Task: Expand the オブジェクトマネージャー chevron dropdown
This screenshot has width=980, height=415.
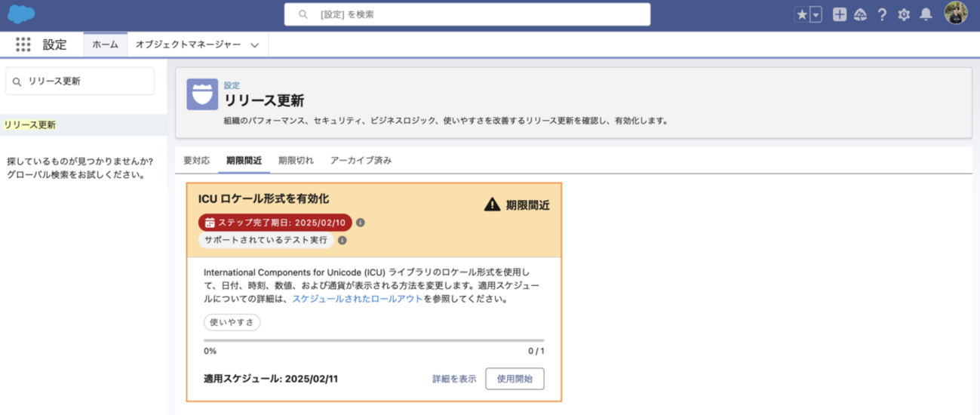Action: point(254,45)
